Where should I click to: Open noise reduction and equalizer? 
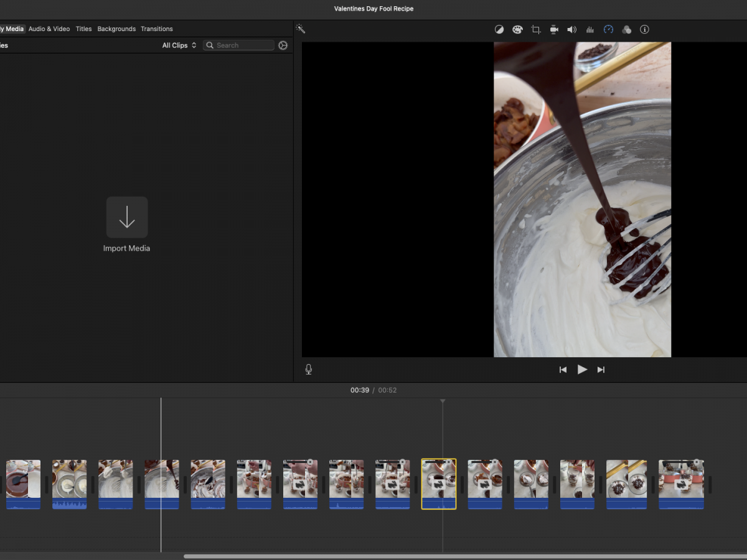coord(590,29)
